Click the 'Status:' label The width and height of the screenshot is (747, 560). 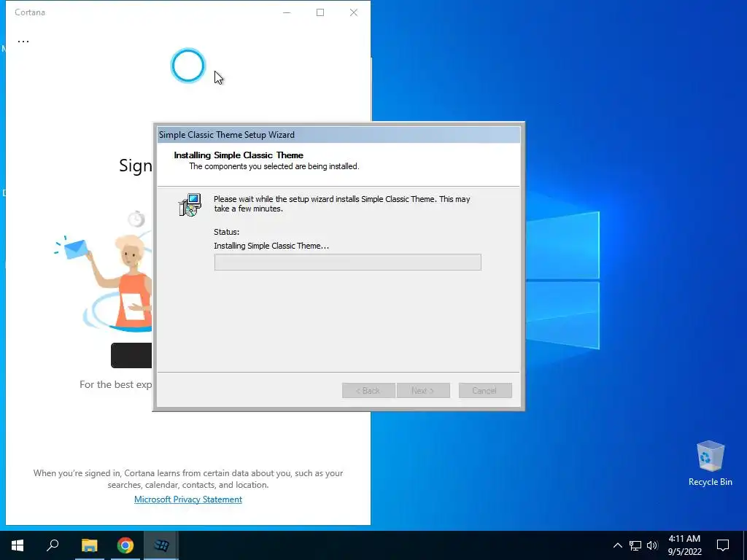(x=226, y=232)
